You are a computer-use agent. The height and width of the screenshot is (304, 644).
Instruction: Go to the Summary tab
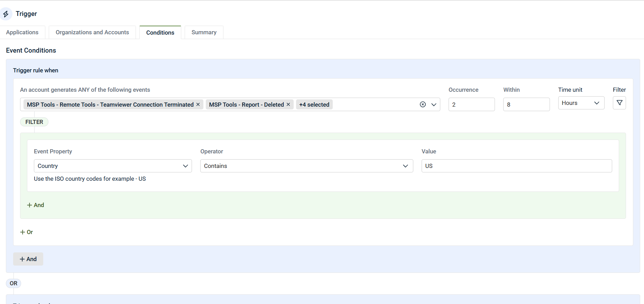pos(204,33)
